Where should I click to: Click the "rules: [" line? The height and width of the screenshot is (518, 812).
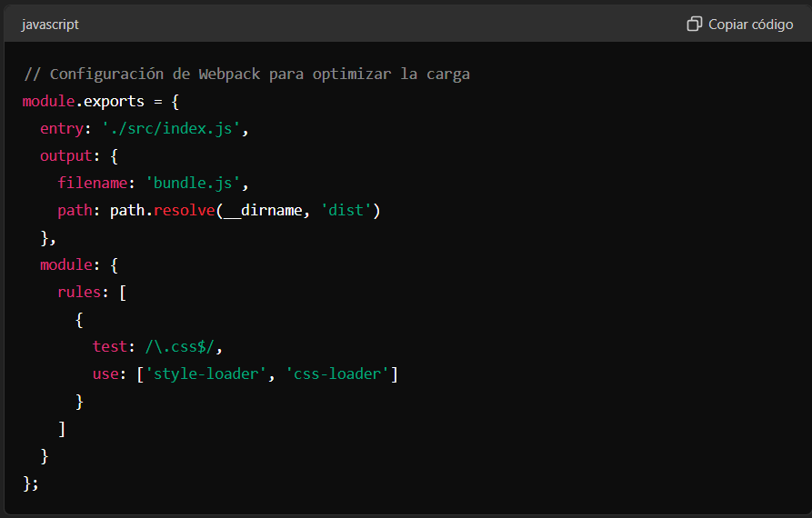pos(92,292)
